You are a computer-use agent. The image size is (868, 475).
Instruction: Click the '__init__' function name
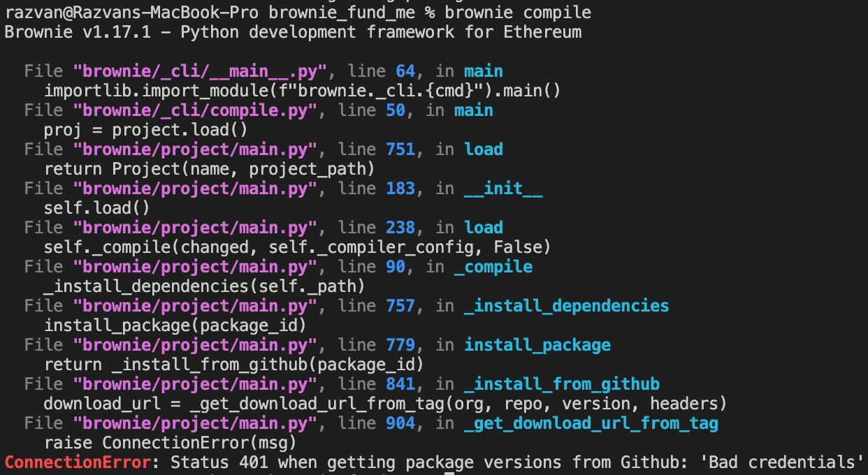503,189
